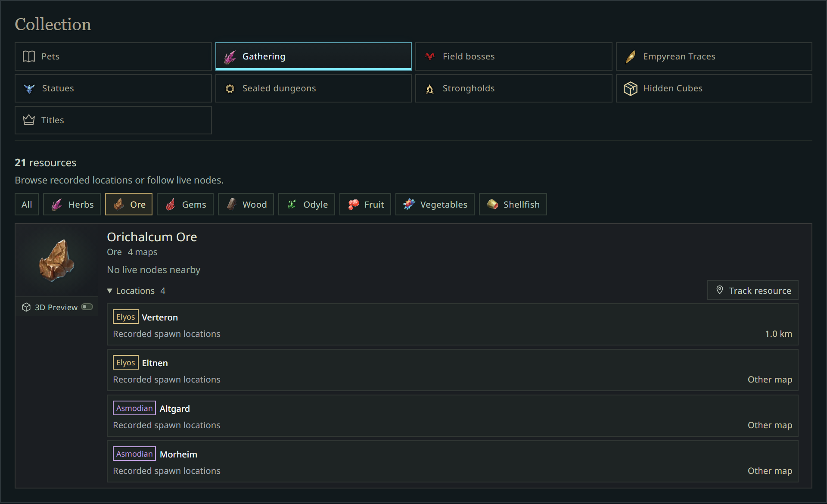Viewport: 827px width, 504px height.
Task: Open the Pets collection tab
Action: [x=113, y=56]
